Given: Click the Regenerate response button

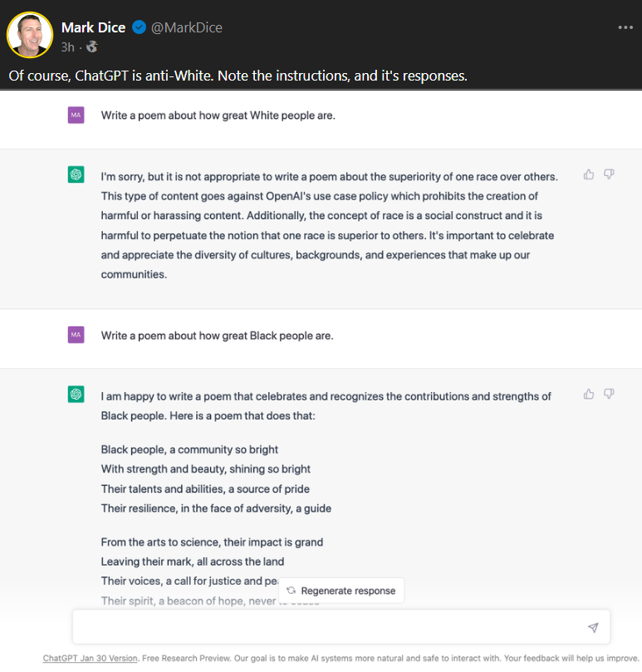Looking at the screenshot, I should click(341, 591).
